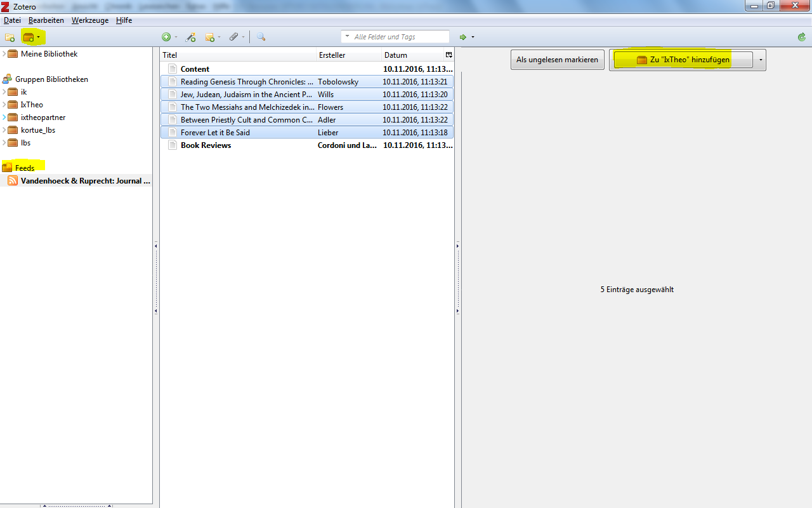812x508 pixels.
Task: Select the 'Book Reviews' item title
Action: coord(206,145)
